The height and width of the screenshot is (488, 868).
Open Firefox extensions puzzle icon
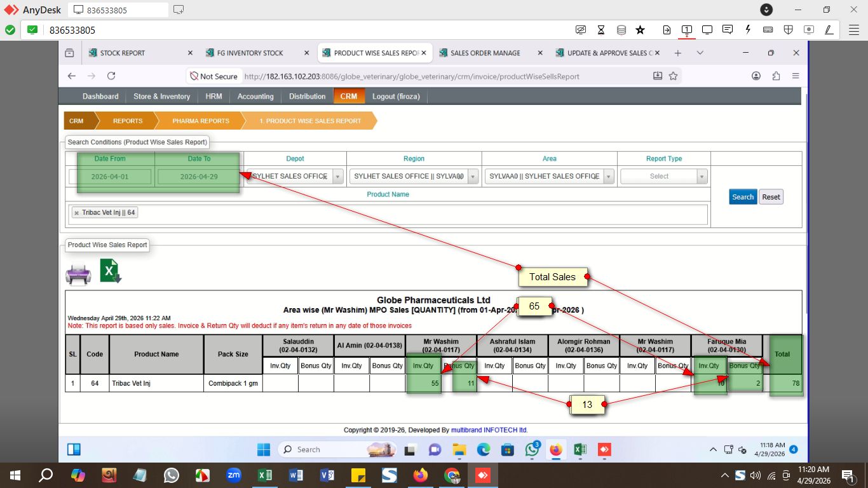776,76
